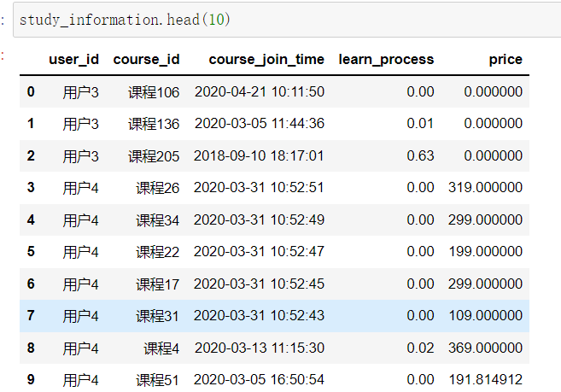Click the course_id column header

[146, 60]
